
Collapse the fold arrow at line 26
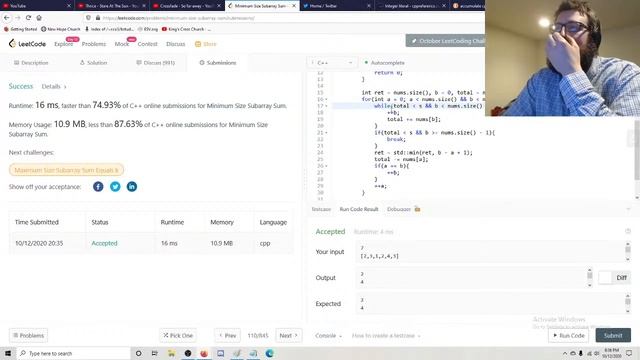[326, 166]
